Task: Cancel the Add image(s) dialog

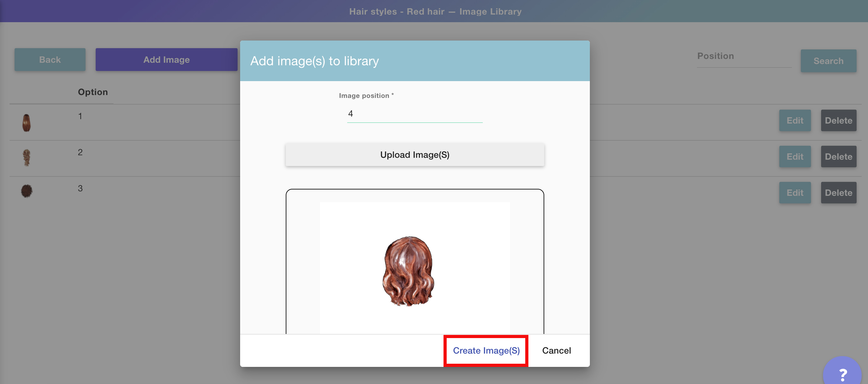Action: pos(556,351)
